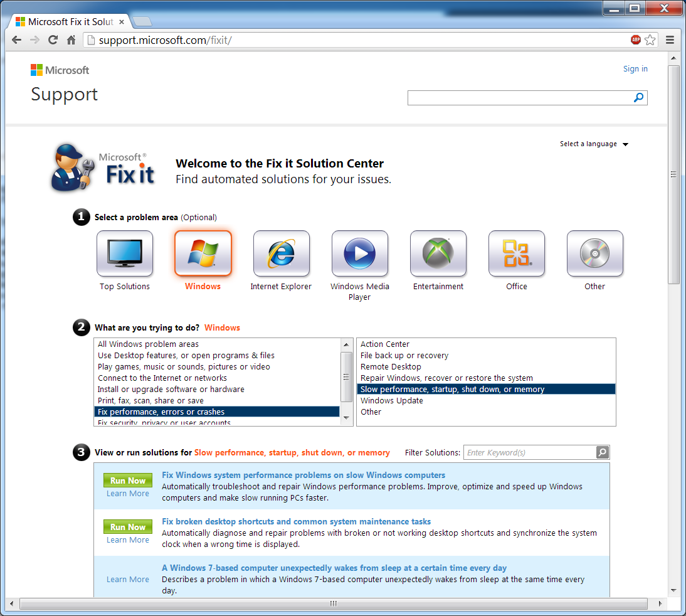Pick the Internet Explorer problem area icon

point(282,253)
